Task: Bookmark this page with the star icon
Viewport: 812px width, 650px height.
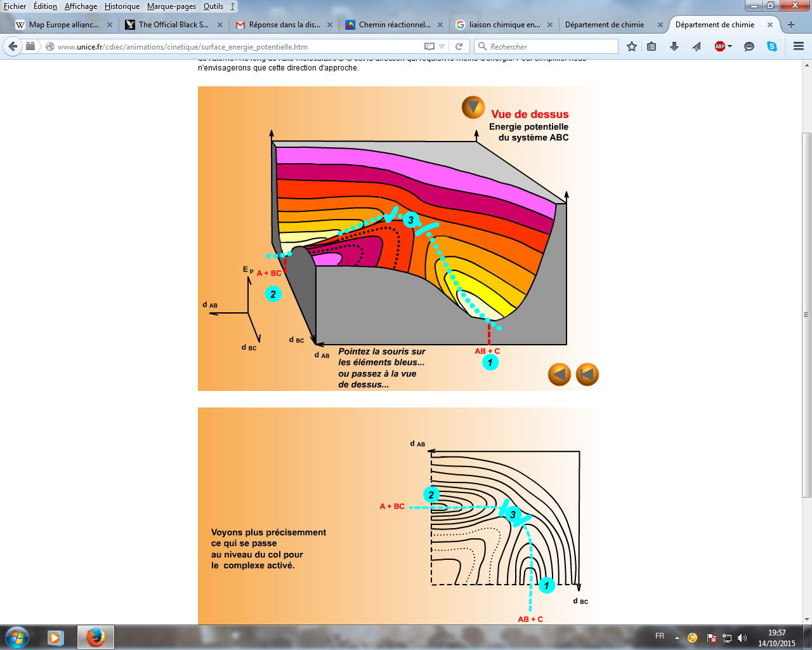Action: (632, 46)
